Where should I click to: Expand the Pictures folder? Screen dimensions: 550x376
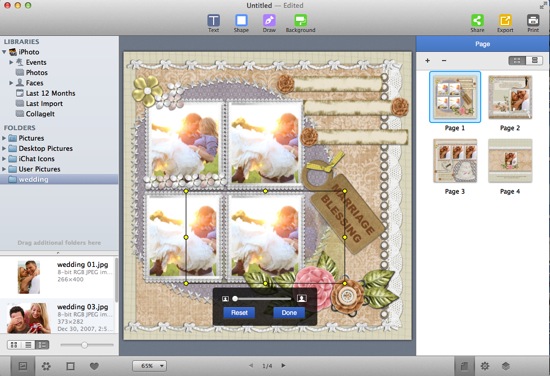[x=4, y=138]
